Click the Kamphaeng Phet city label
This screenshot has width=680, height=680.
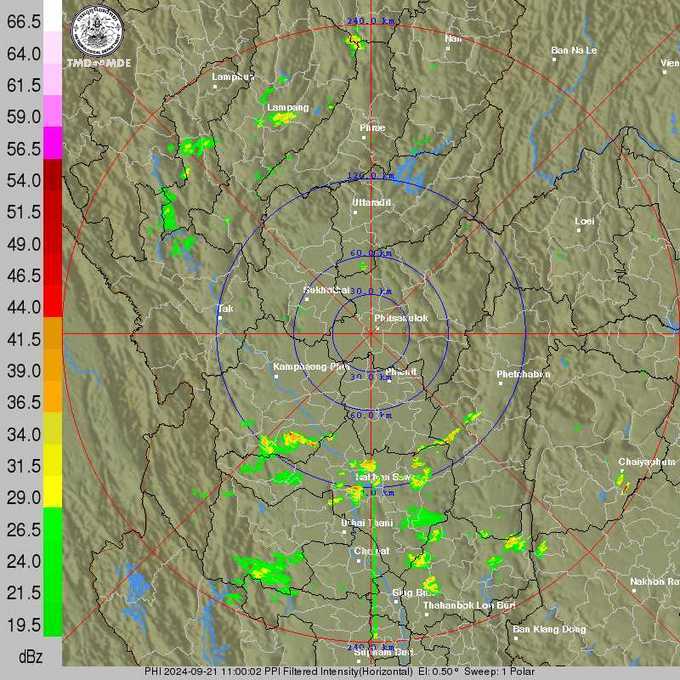tap(311, 367)
